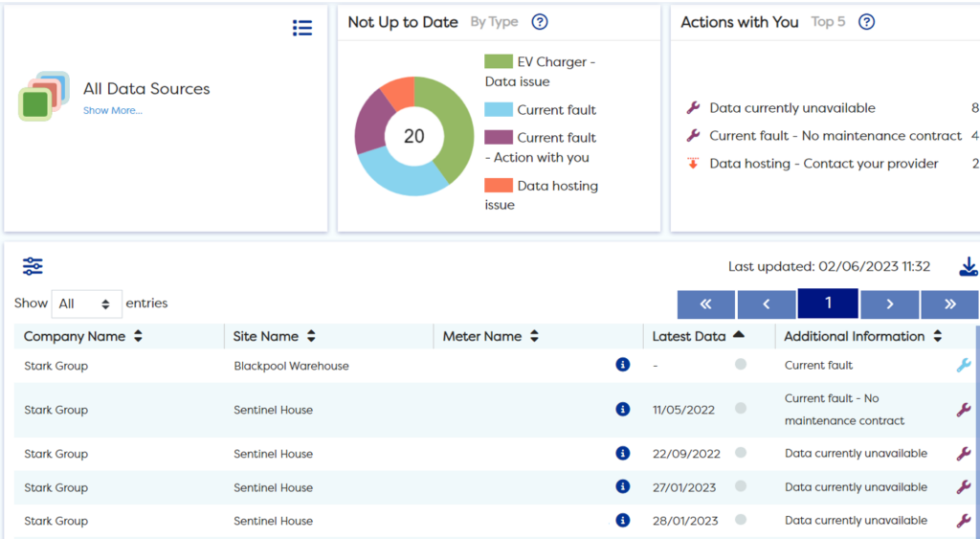Open info icon for 27/01/2023 row
Screen dimensions: 980x539
[x=622, y=485]
